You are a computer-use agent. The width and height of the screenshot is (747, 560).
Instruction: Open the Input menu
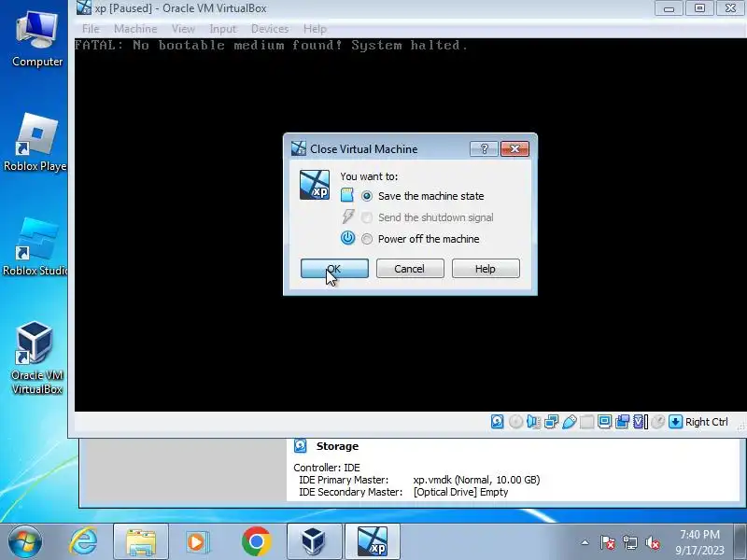222,29
